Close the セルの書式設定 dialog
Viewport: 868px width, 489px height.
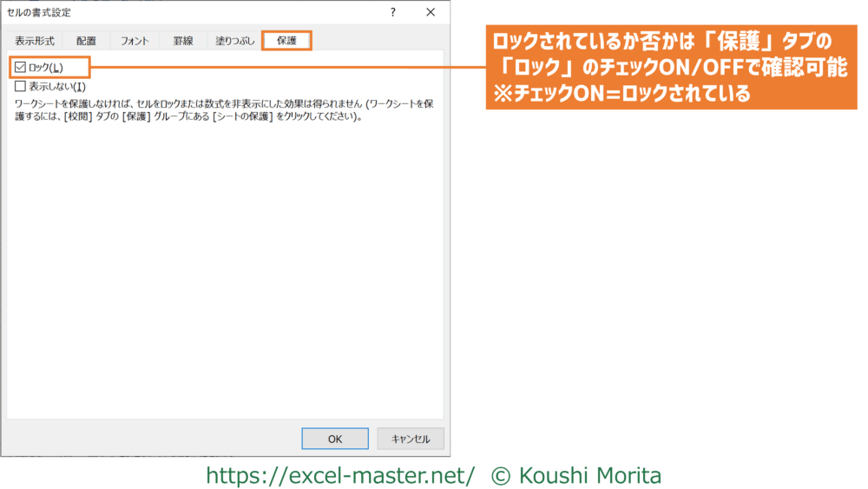point(431,12)
